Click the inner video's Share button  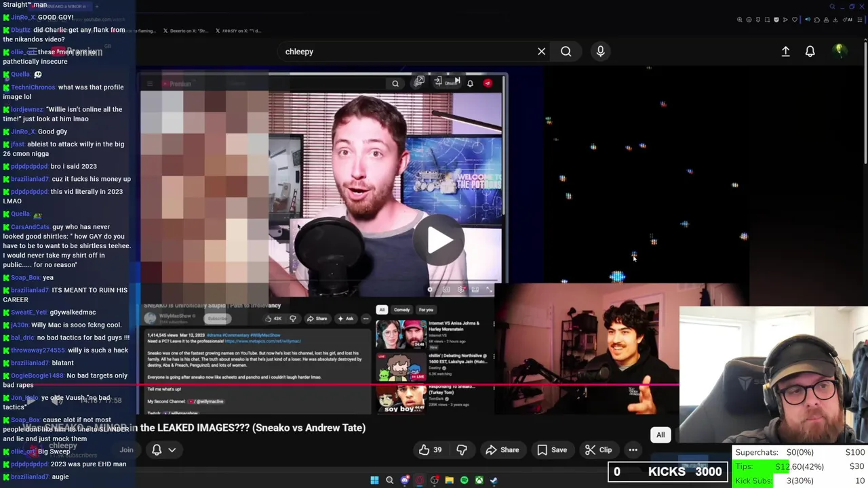coord(317,319)
